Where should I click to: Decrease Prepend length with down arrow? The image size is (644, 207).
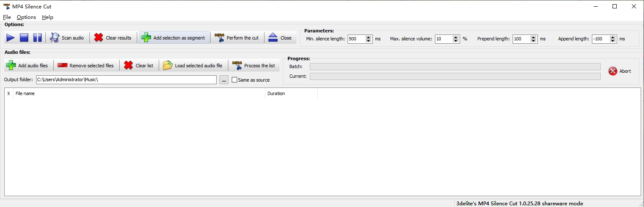click(x=534, y=41)
